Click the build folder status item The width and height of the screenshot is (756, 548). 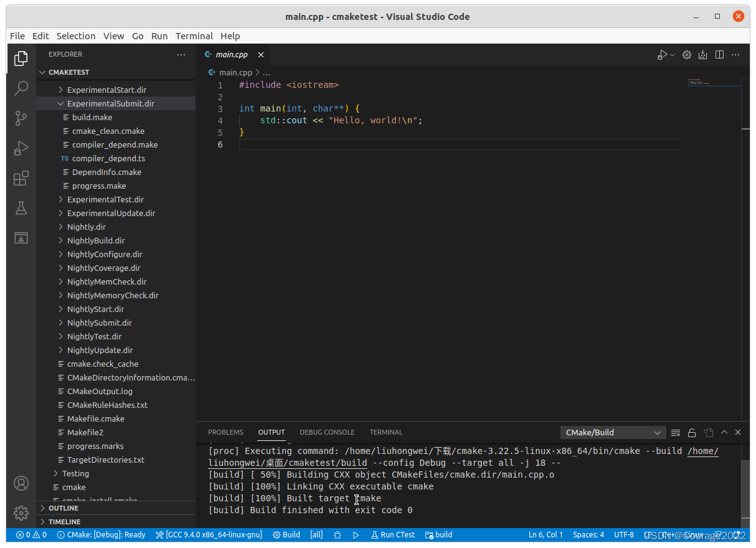439,535
